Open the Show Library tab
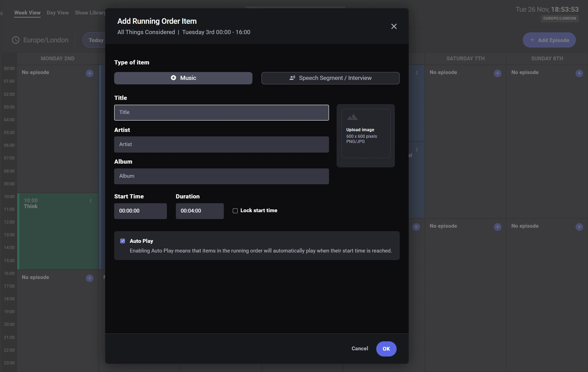This screenshot has width=588, height=372. (x=90, y=13)
